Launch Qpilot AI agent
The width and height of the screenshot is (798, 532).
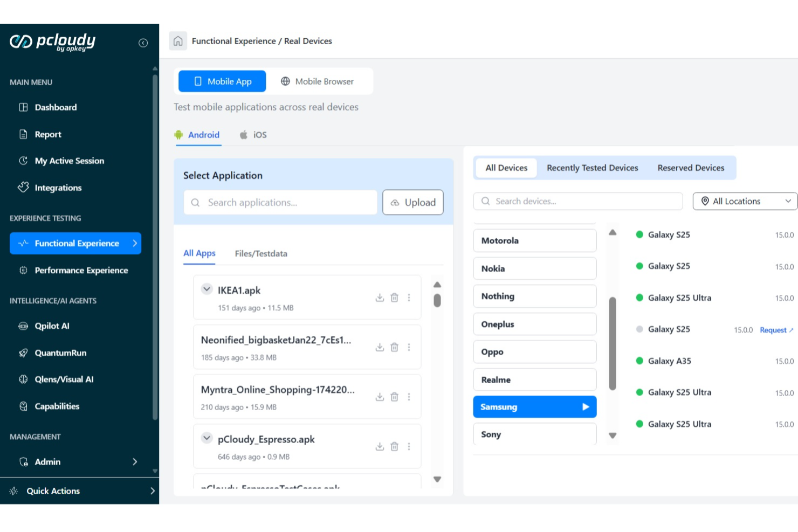52,326
